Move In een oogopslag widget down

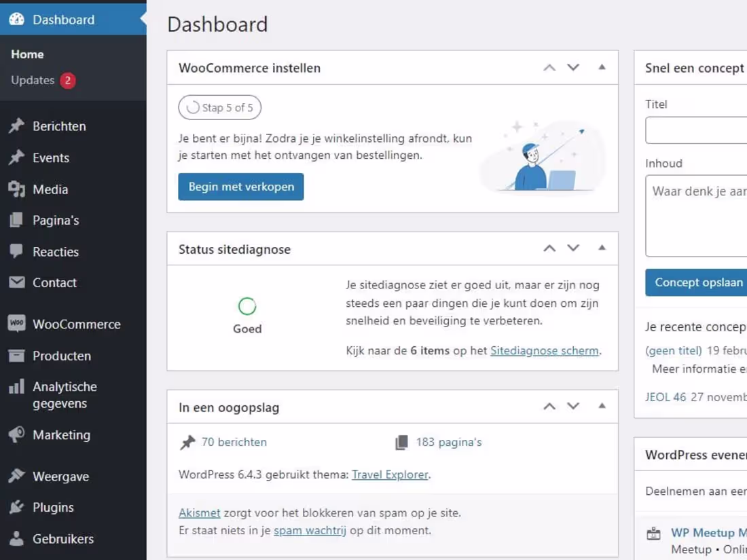click(573, 406)
